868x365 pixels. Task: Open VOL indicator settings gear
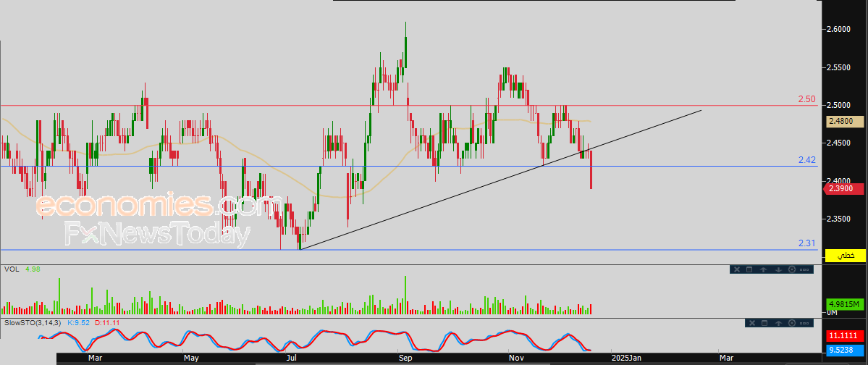(791, 269)
